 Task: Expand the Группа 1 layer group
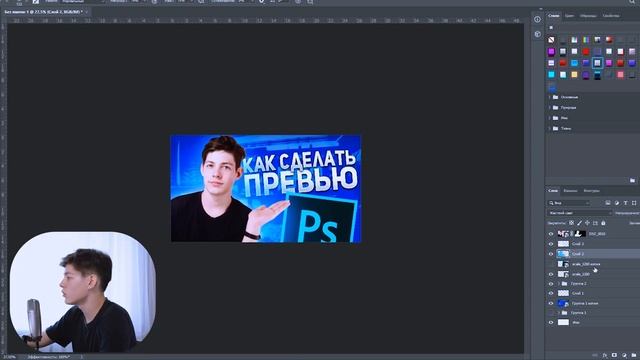click(559, 313)
